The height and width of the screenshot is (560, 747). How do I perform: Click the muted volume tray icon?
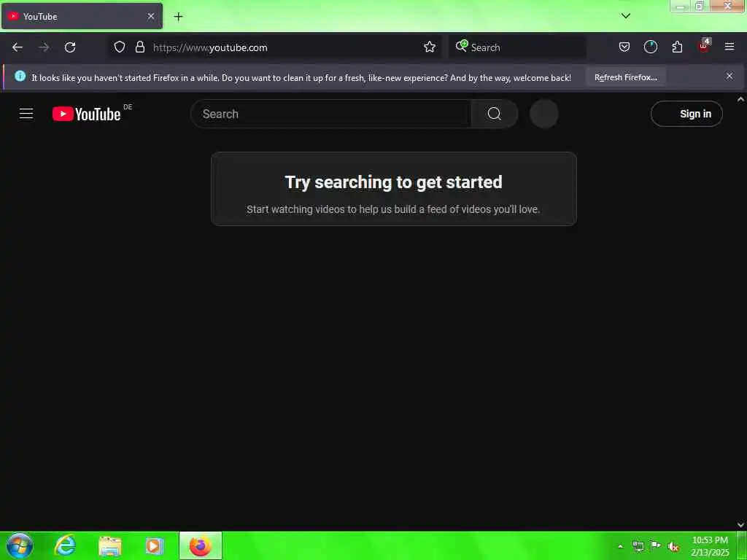click(x=673, y=547)
